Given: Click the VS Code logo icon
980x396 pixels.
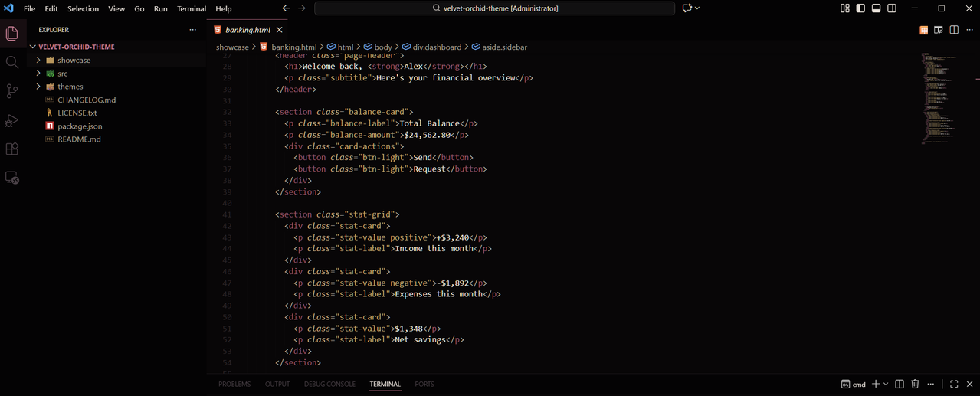Looking at the screenshot, I should pos(9,8).
